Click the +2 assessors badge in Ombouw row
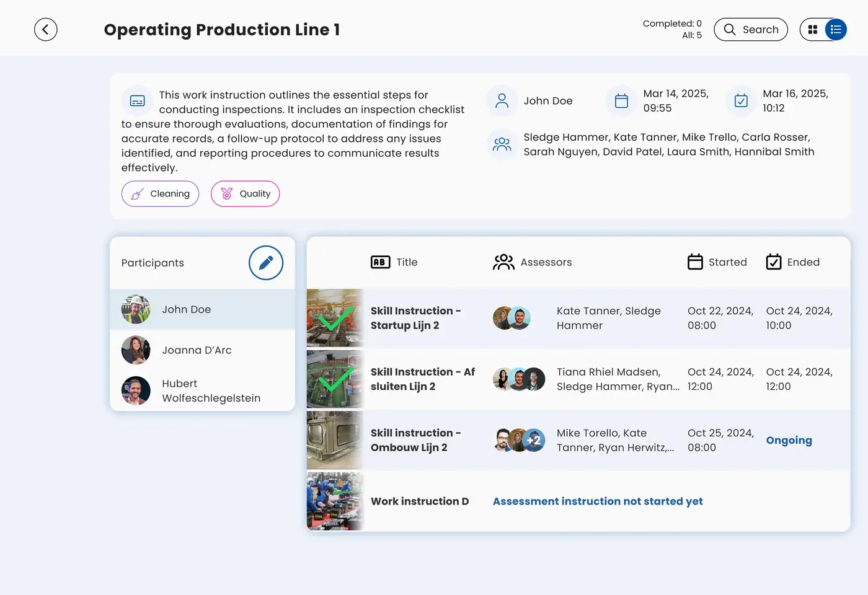 point(534,440)
